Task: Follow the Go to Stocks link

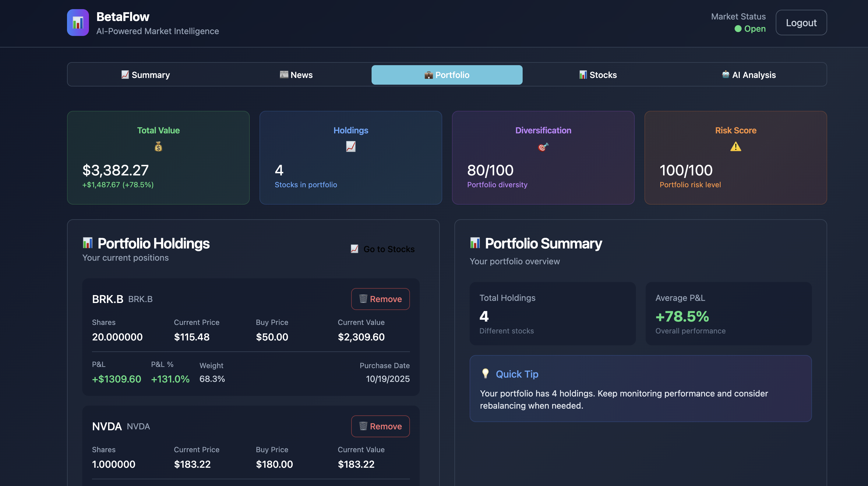Action: click(383, 249)
